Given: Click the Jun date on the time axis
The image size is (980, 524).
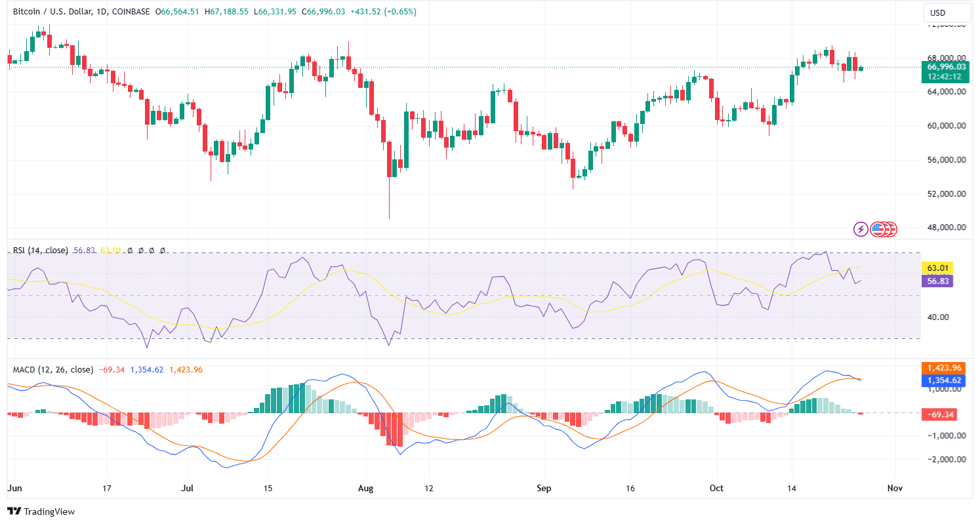Looking at the screenshot, I should pyautogui.click(x=14, y=489).
